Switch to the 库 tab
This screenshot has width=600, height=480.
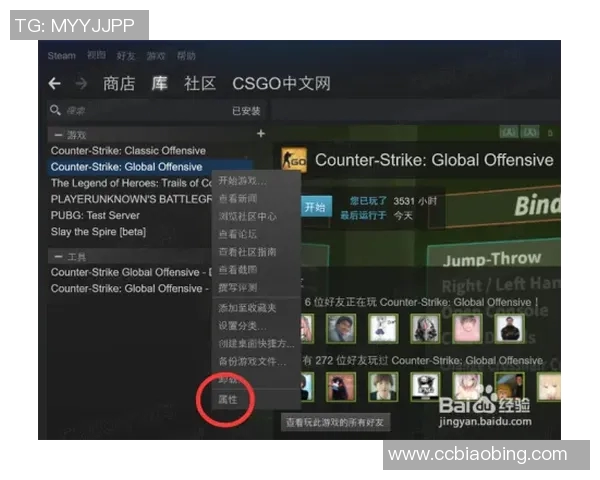pos(159,83)
